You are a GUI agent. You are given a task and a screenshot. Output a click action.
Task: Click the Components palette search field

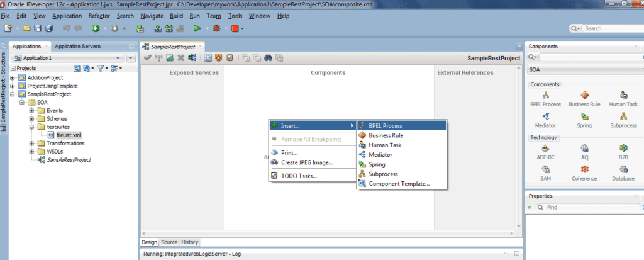(x=590, y=57)
